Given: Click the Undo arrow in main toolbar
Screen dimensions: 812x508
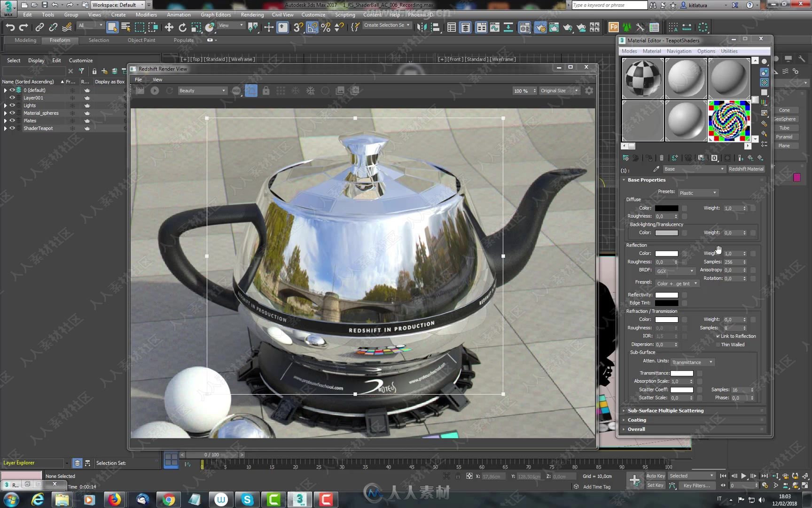Looking at the screenshot, I should [x=10, y=27].
